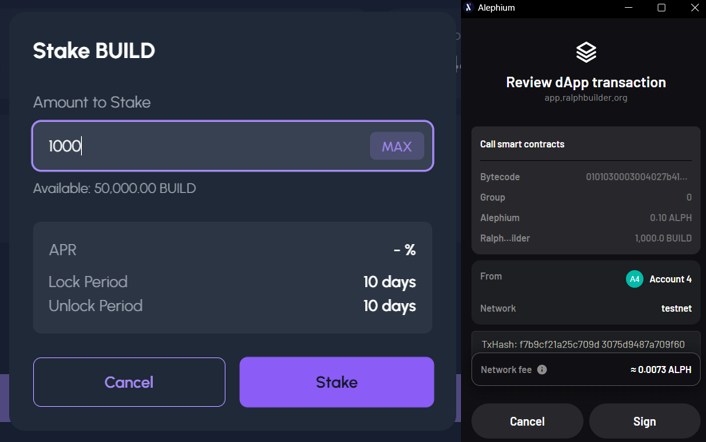Screen dimensions: 706x442
Task: Close the Alephium wallet window
Action: coord(690,8)
